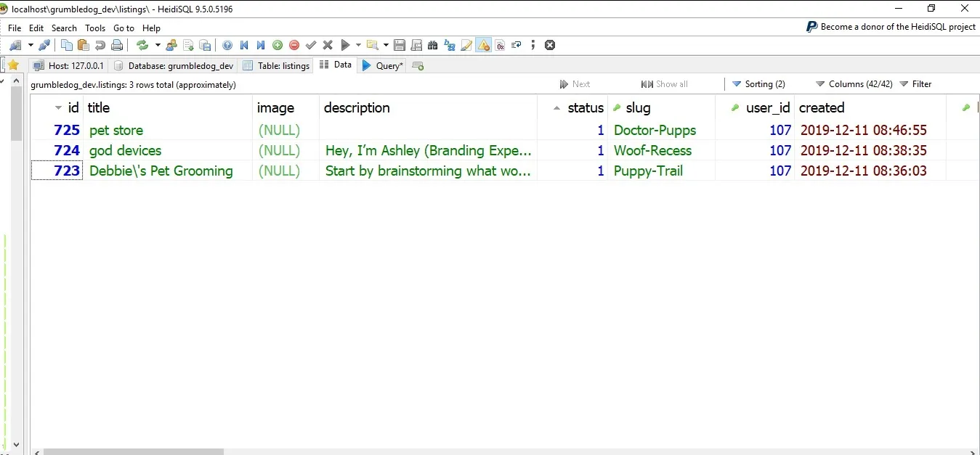Click green Insert row icon
The width and height of the screenshot is (980, 455).
(278, 45)
